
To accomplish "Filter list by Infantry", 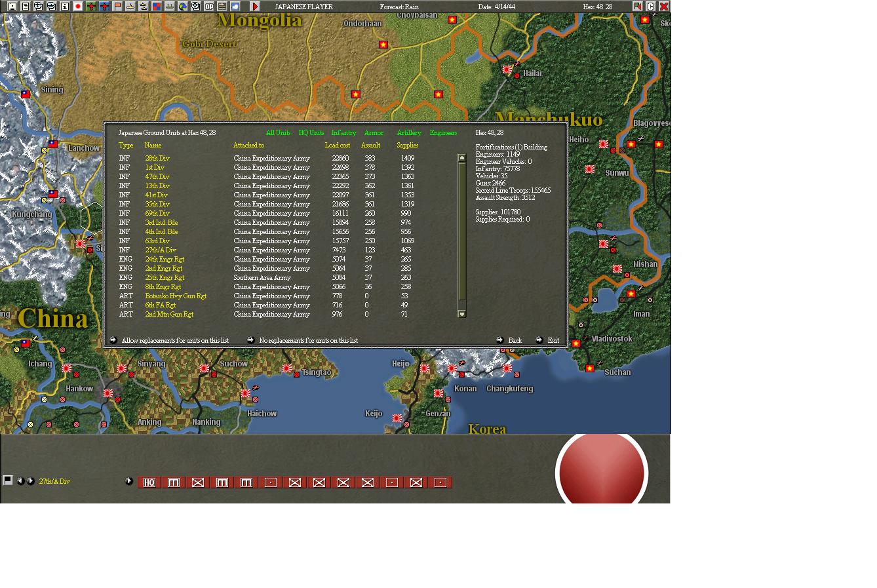I will 343,133.
